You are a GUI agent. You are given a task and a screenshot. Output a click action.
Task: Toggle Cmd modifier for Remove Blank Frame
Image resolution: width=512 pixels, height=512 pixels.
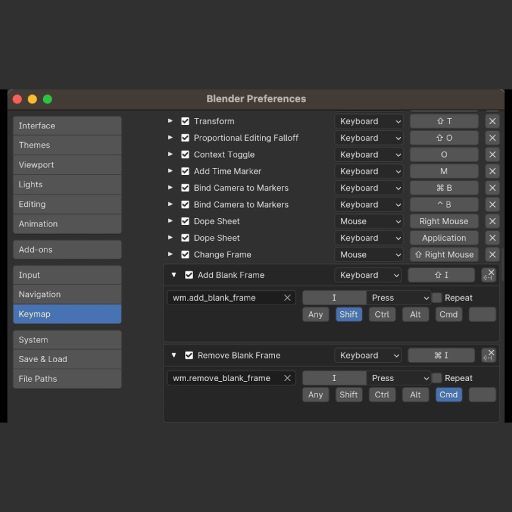449,395
